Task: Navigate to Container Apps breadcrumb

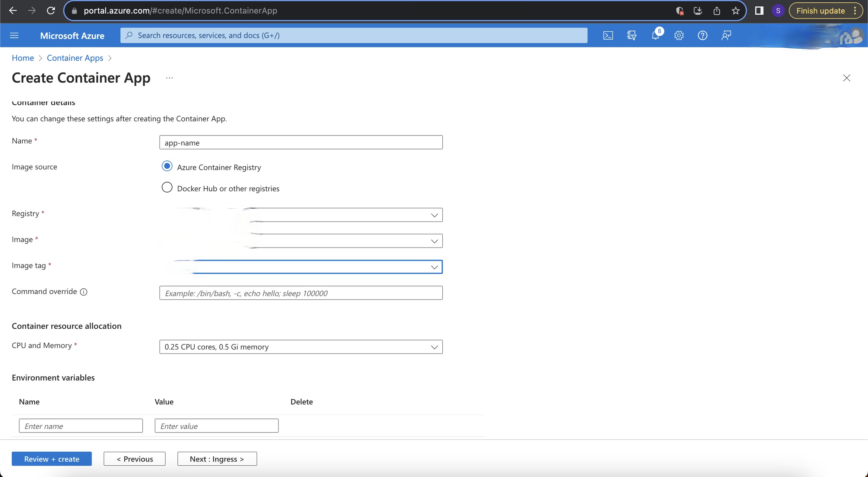Action: coord(75,58)
